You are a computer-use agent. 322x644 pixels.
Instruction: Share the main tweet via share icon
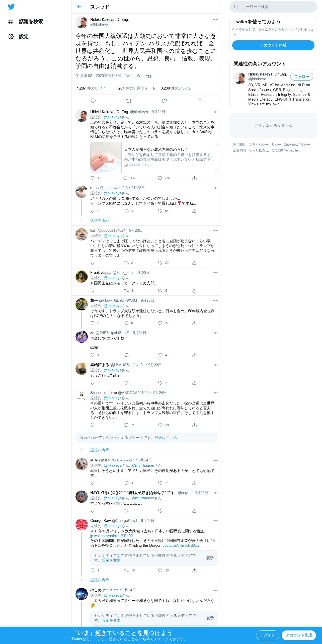(x=200, y=101)
